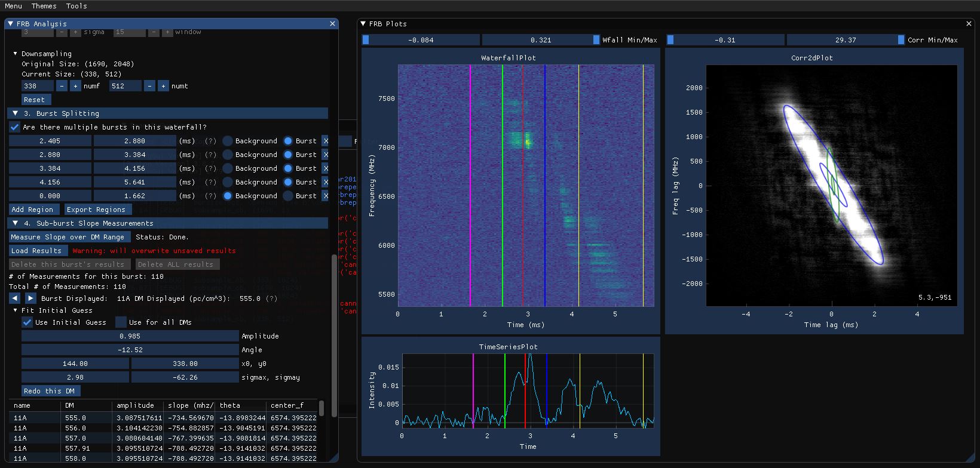Enable Use for all DMs checkbox

tap(121, 322)
